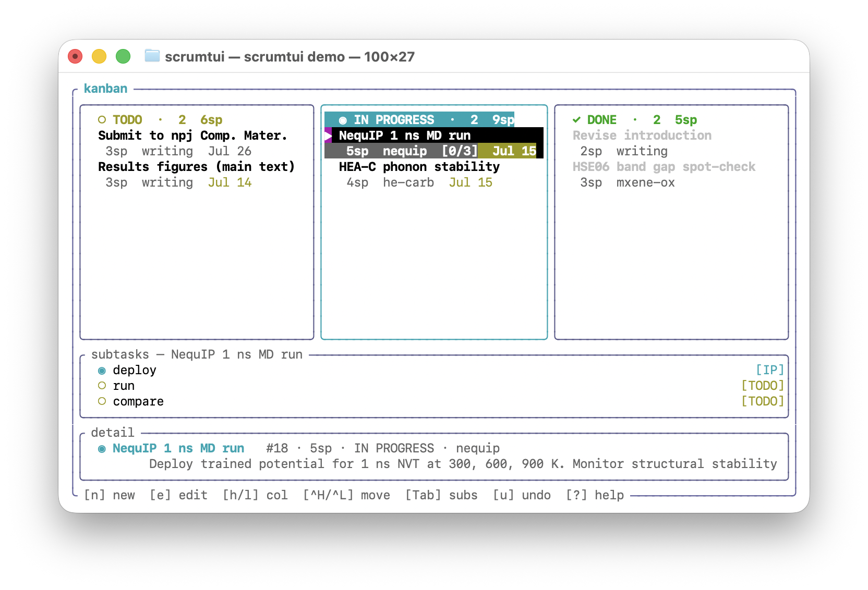Select the IN PROGRESS column header
The image size is (868, 590).
[x=419, y=120]
